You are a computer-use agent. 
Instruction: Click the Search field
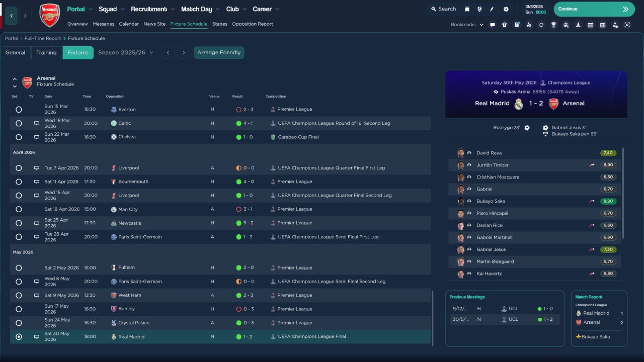click(x=443, y=9)
